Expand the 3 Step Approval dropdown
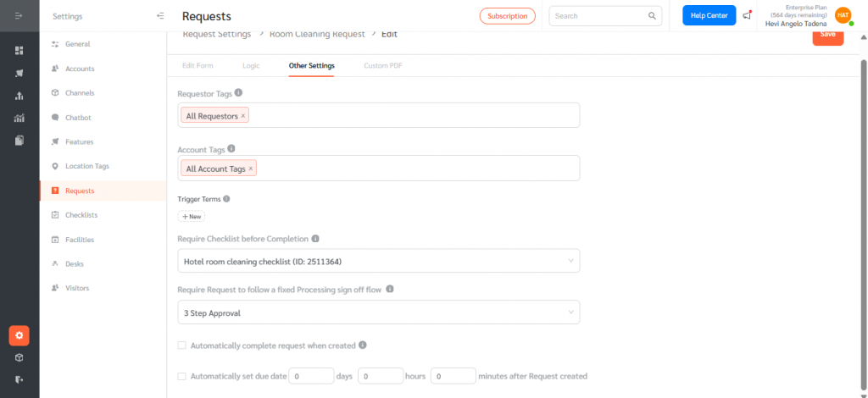Viewport: 868px width, 398px height. (x=378, y=312)
